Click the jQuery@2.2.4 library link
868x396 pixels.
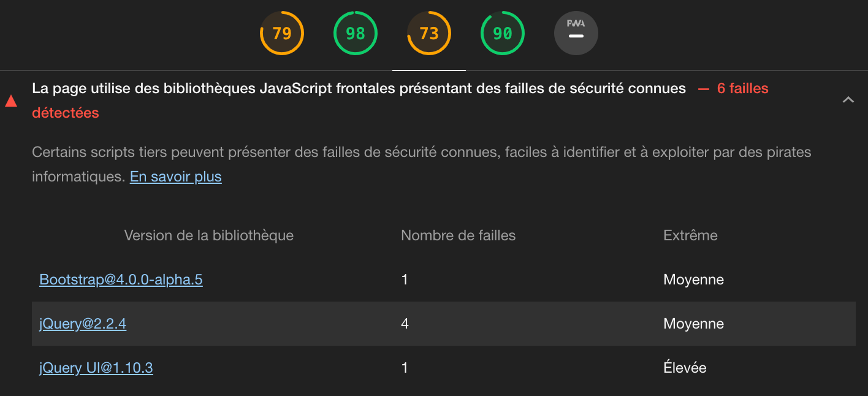pos(83,324)
